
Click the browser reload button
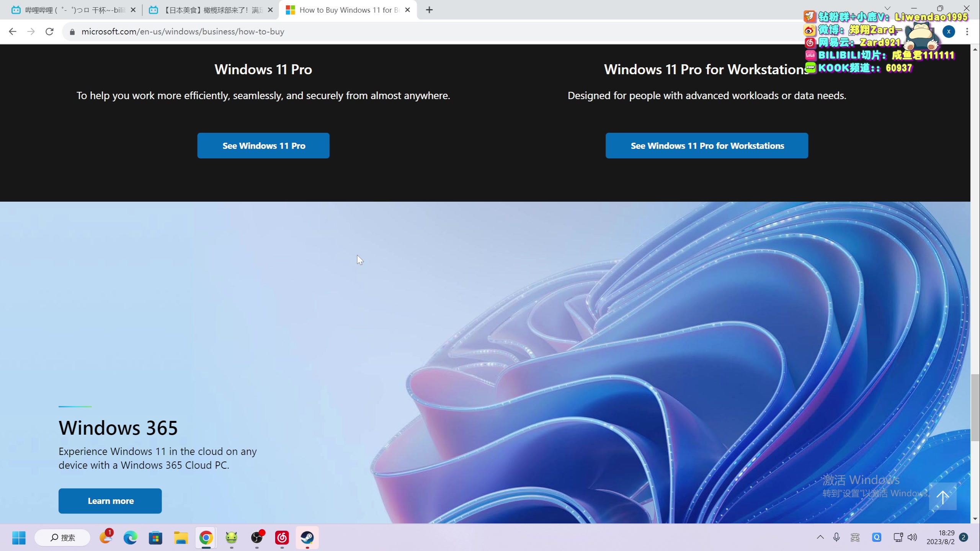(x=49, y=31)
